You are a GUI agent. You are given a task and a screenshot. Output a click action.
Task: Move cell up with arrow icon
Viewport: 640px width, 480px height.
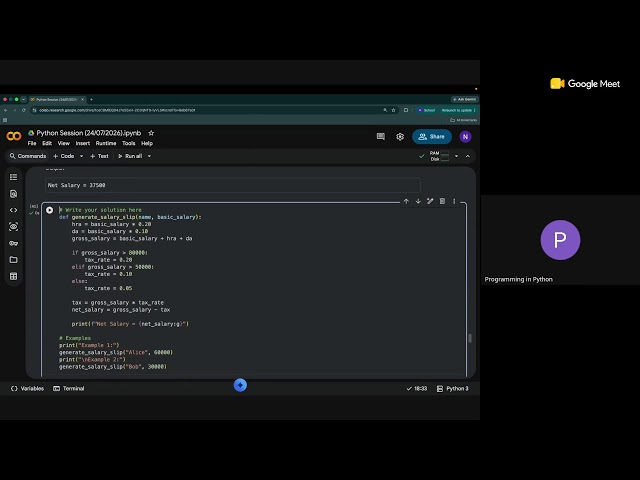tap(406, 201)
